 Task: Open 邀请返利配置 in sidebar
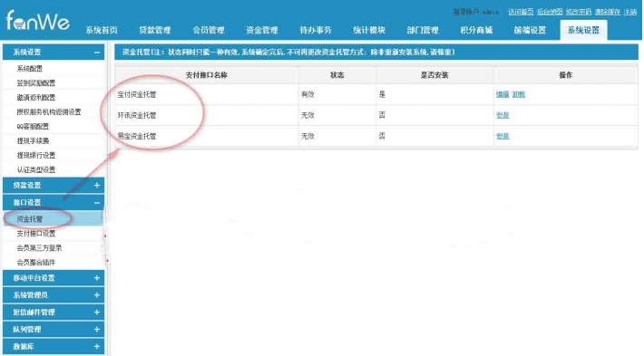click(x=35, y=97)
